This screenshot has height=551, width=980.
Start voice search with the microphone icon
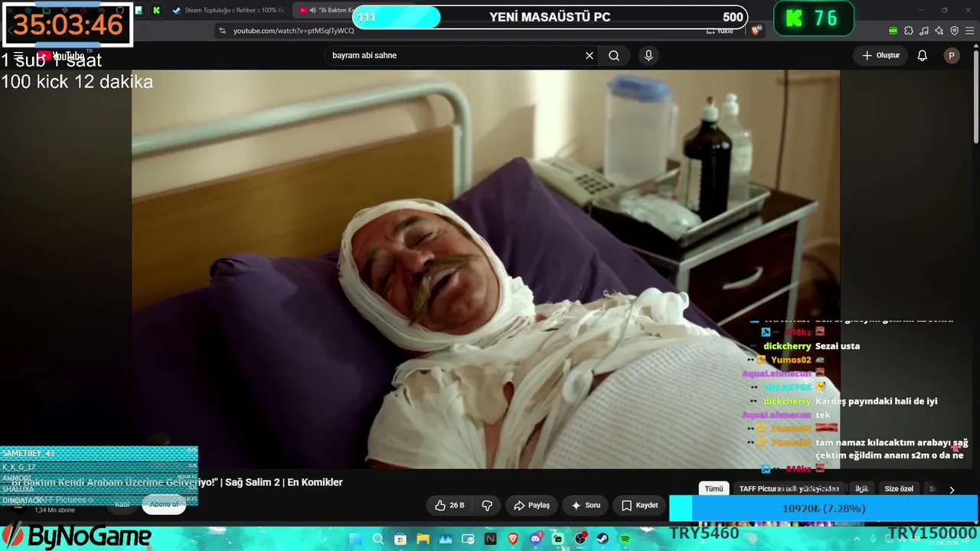[648, 55]
